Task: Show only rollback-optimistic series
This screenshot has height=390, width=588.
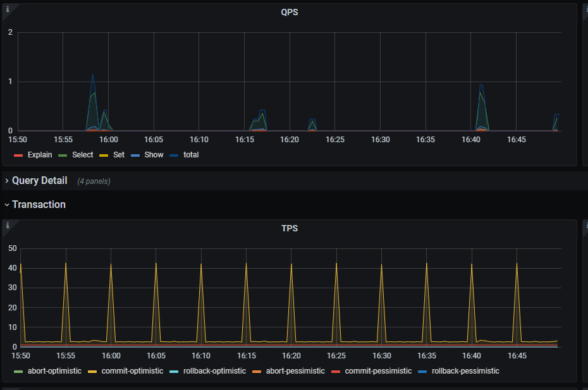Action: coord(214,371)
